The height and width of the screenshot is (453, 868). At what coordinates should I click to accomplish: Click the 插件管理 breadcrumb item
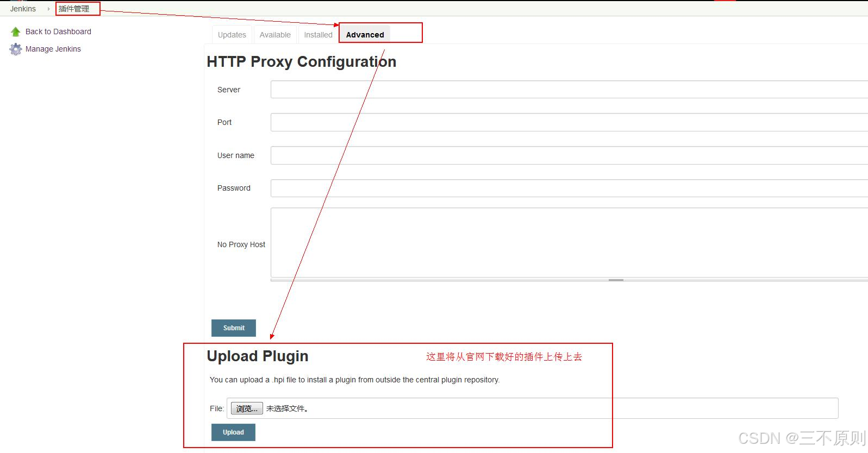(74, 9)
